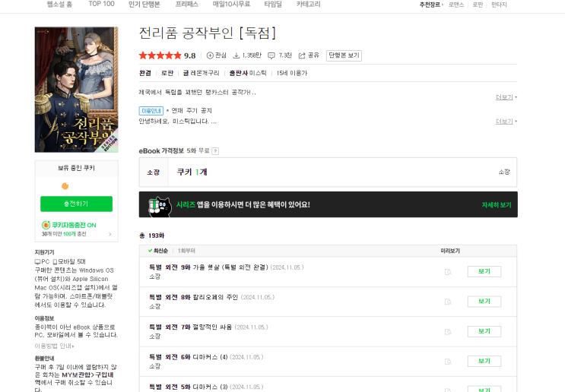Open 카테고리 tab
Viewport: 565px width, 392px height.
coord(309,5)
